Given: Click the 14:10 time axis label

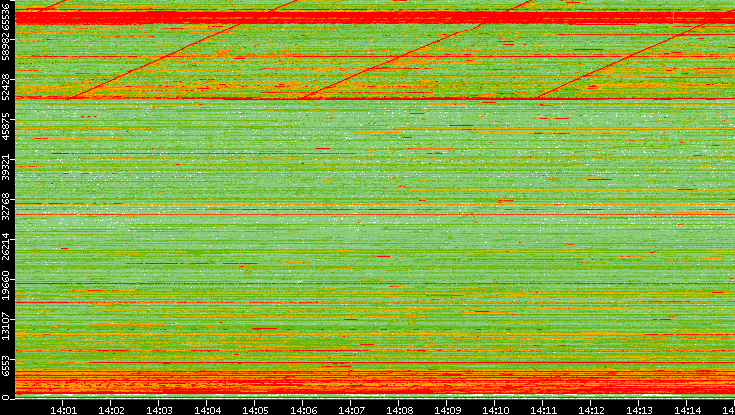Looking at the screenshot, I should click(495, 410).
